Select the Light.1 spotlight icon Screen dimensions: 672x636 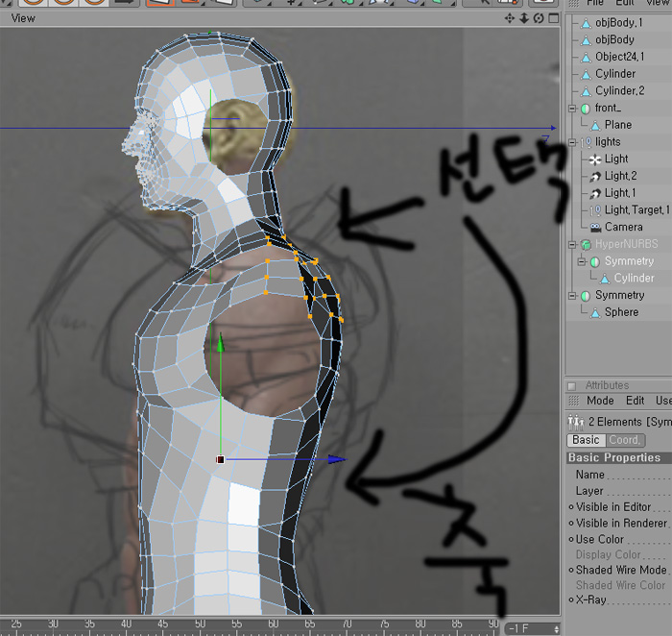click(x=595, y=193)
